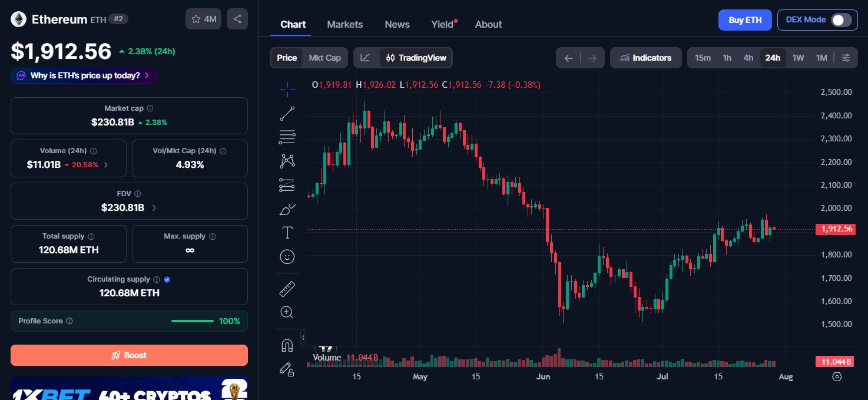The image size is (868, 400).
Task: Click the Market cap info icon
Action: 150,108
